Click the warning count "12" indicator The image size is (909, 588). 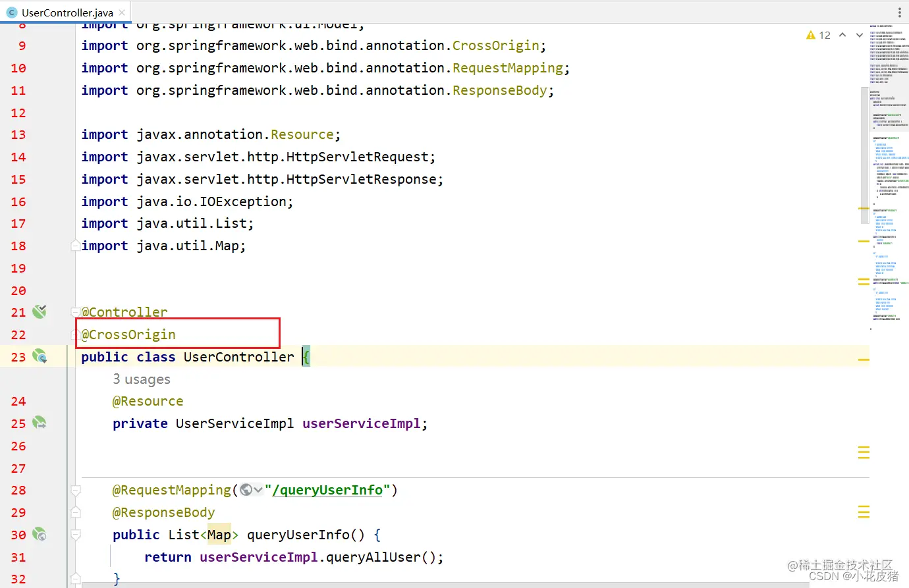(x=825, y=35)
